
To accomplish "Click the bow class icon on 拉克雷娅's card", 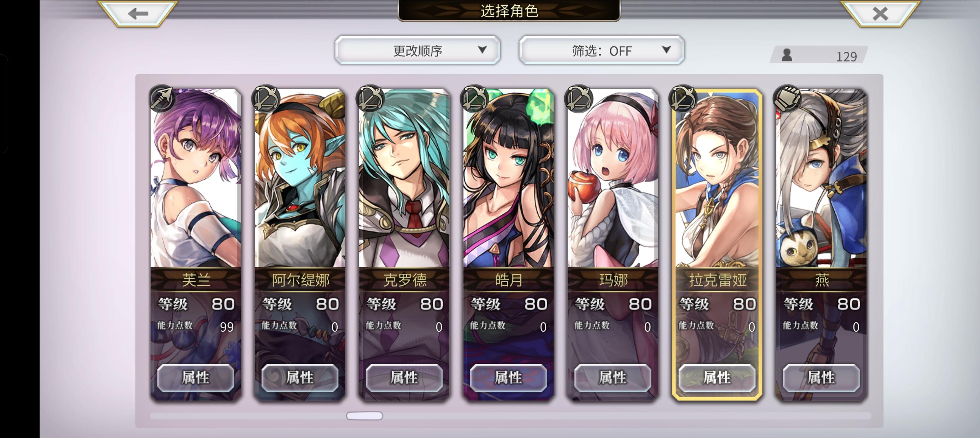I will [683, 99].
